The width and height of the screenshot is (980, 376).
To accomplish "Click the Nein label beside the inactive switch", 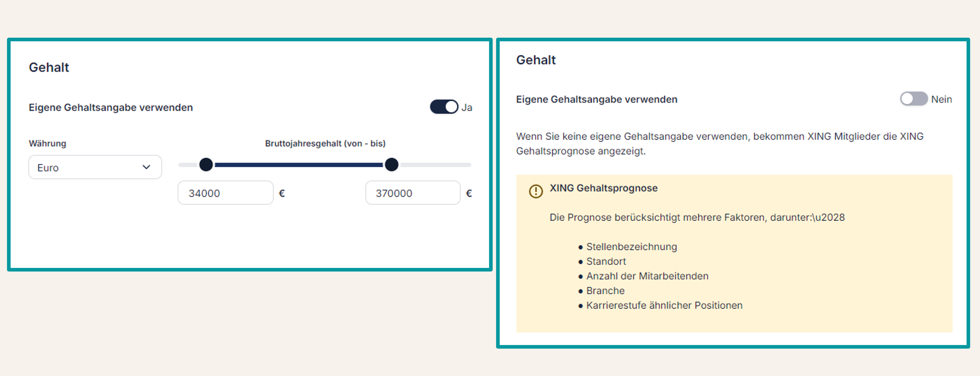I will point(942,99).
